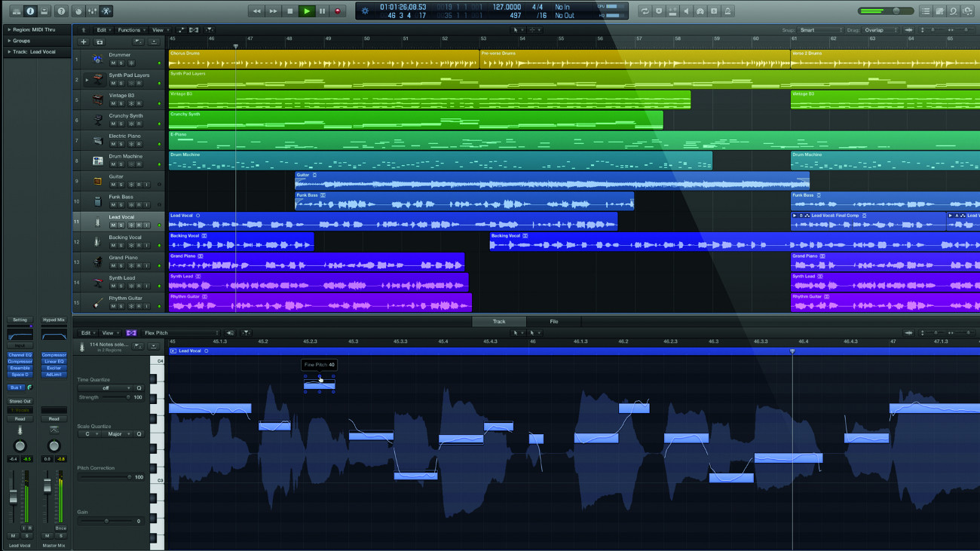980x551 pixels.
Task: Open the Loop Browser icon at top right
Action: (954, 11)
